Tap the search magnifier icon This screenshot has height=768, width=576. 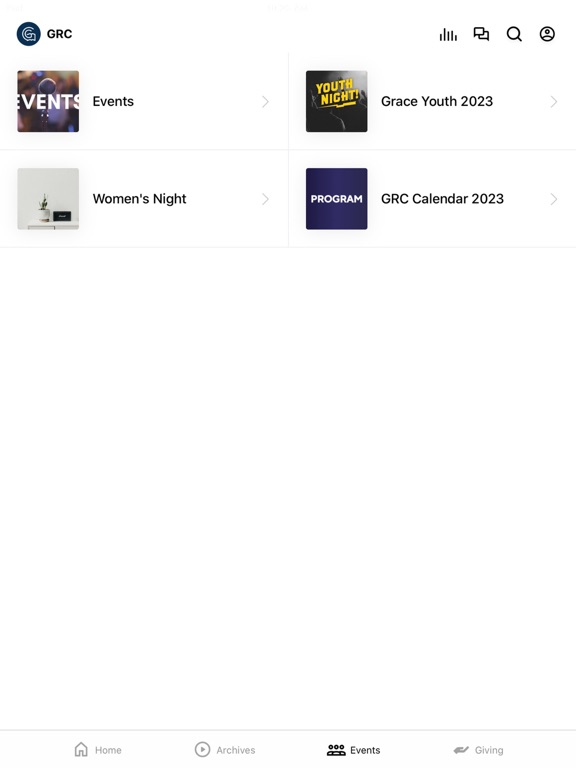click(x=514, y=34)
